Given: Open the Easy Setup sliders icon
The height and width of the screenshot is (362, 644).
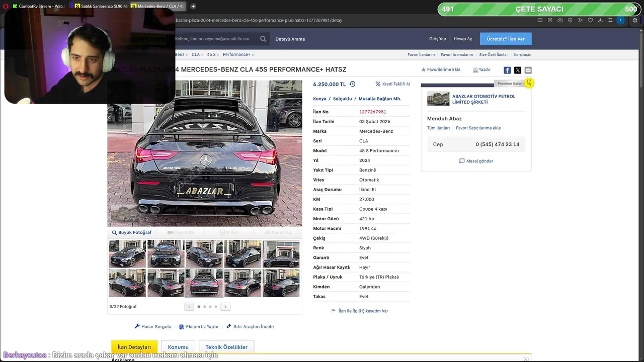Looking at the screenshot, I should coord(610,20).
